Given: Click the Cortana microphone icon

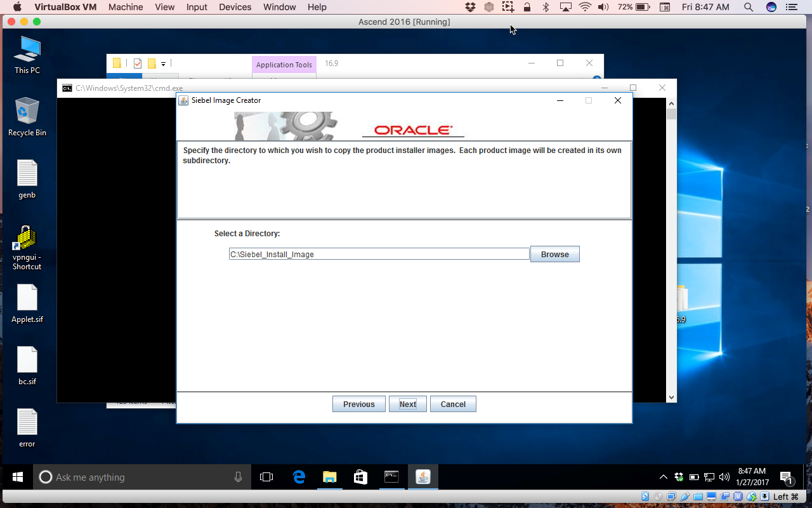Looking at the screenshot, I should coord(238,477).
